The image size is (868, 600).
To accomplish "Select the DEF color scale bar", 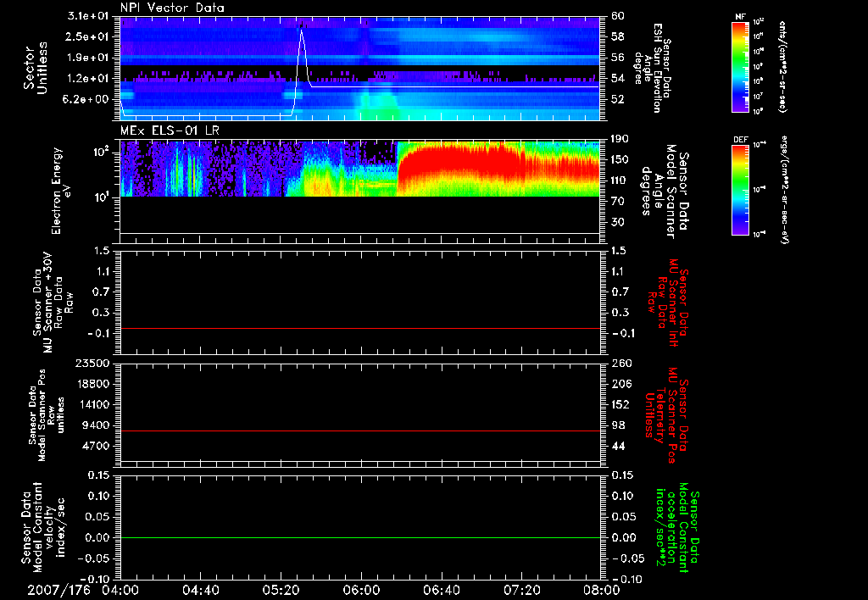I will click(x=739, y=188).
